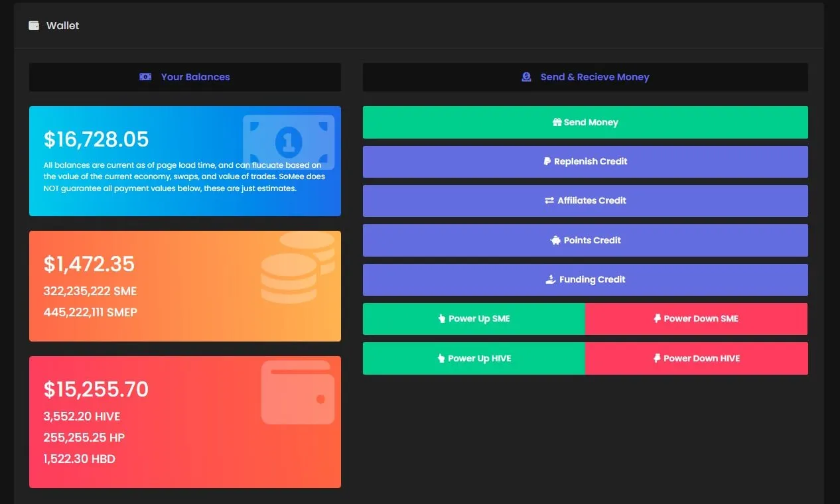Click the 3,552.20 HIVE value

point(82,416)
